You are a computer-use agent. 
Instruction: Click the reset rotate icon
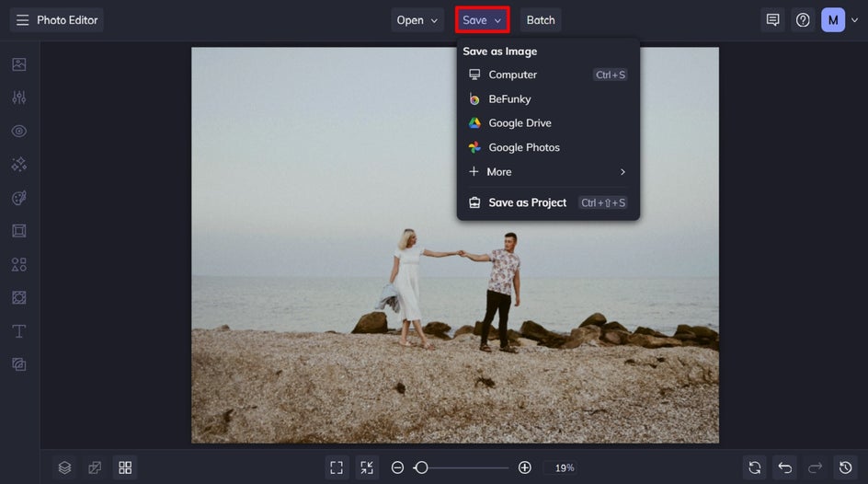coord(755,468)
